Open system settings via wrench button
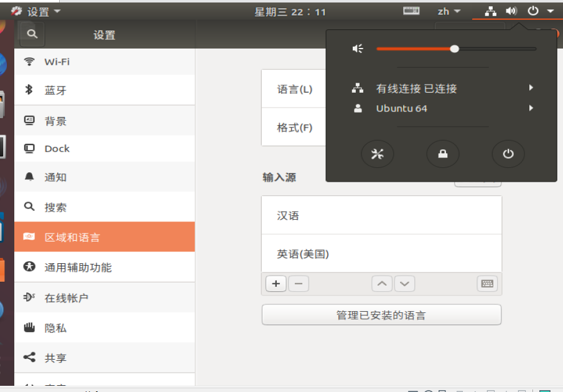The height and width of the screenshot is (392, 563). pyautogui.click(x=378, y=154)
